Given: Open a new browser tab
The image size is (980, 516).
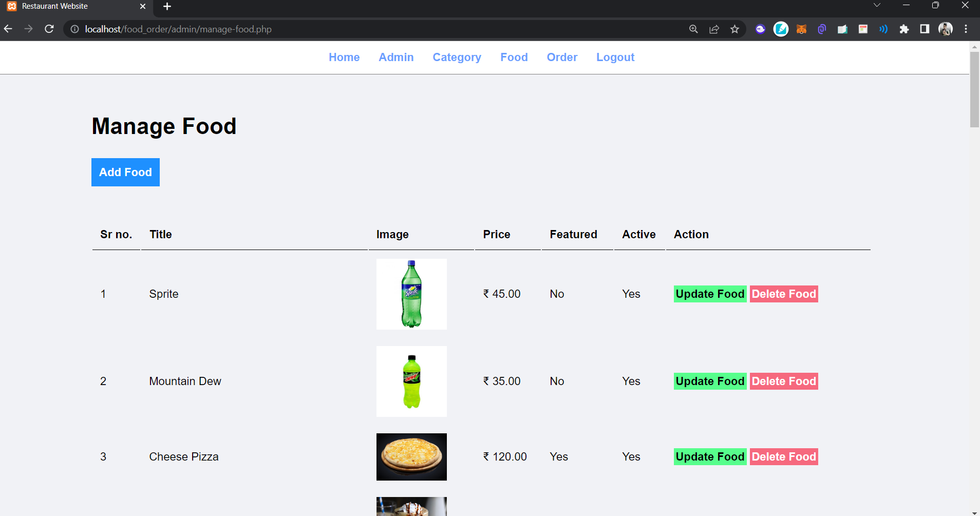Looking at the screenshot, I should (x=167, y=6).
